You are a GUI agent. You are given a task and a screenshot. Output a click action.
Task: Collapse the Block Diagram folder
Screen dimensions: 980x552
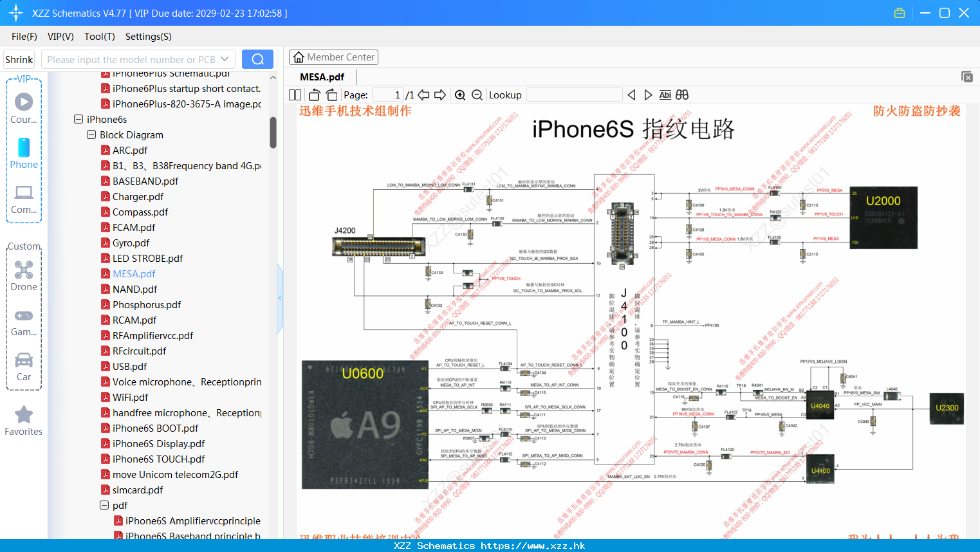(91, 134)
